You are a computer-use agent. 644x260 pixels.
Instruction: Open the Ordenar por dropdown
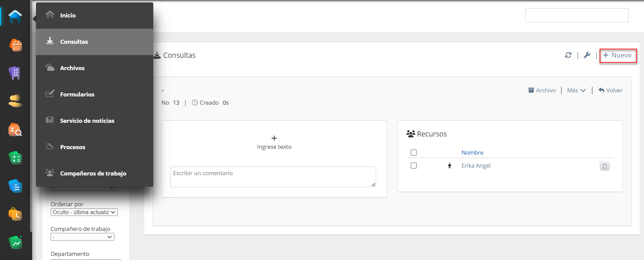point(84,212)
